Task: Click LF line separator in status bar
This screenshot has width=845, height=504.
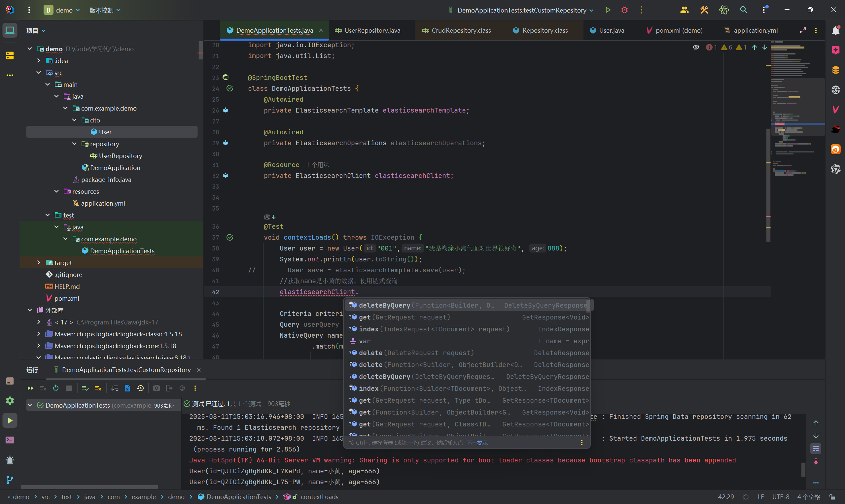Action: [761, 497]
